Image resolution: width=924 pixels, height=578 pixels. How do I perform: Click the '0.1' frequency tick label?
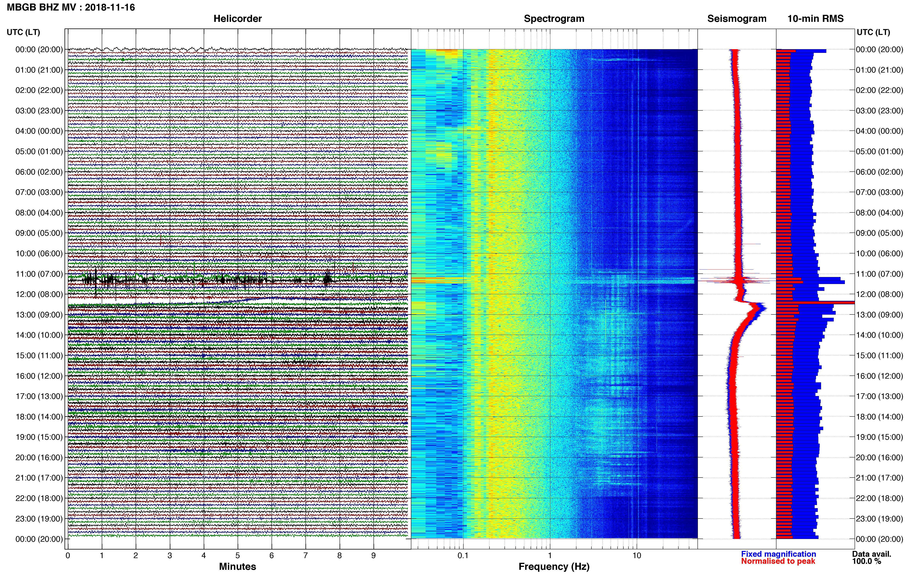point(463,555)
